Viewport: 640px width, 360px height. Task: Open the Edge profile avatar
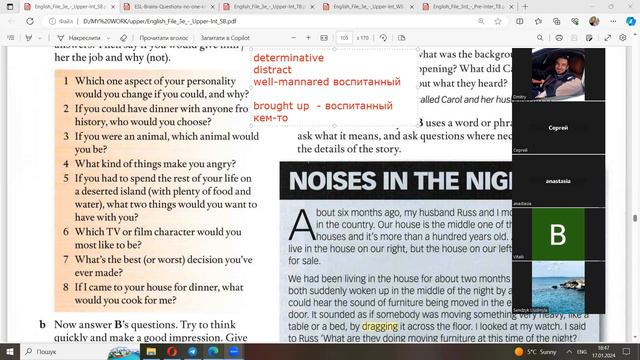(x=594, y=21)
